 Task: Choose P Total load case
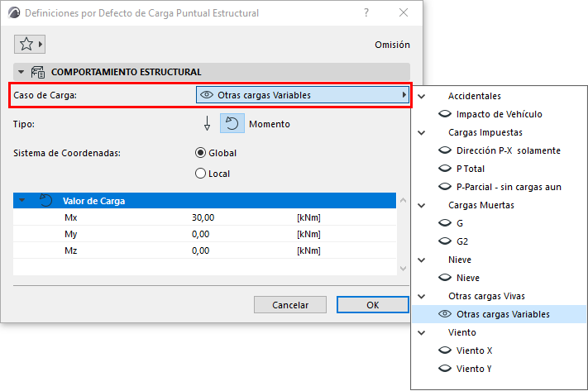tap(470, 169)
